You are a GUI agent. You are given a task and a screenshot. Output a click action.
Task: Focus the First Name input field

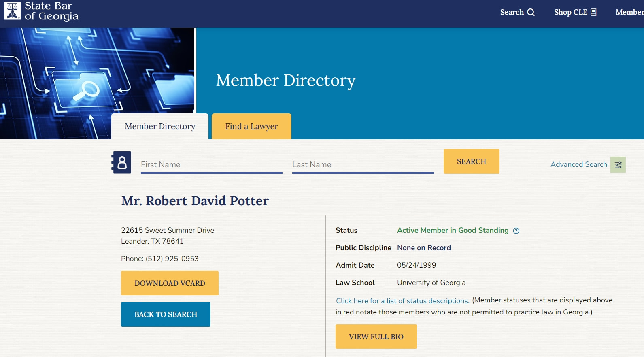[212, 165]
